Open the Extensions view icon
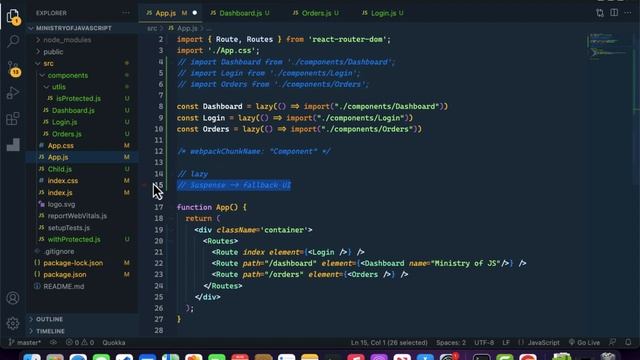Viewport: 640px width, 360px height. pyautogui.click(x=13, y=119)
